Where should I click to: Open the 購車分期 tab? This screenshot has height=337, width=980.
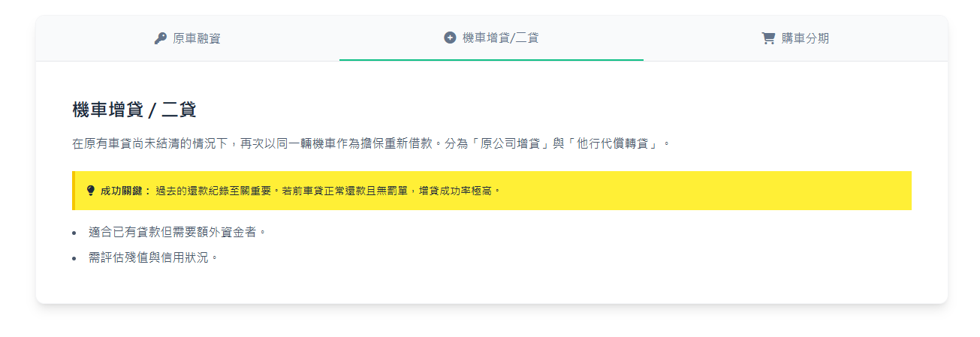click(805, 38)
